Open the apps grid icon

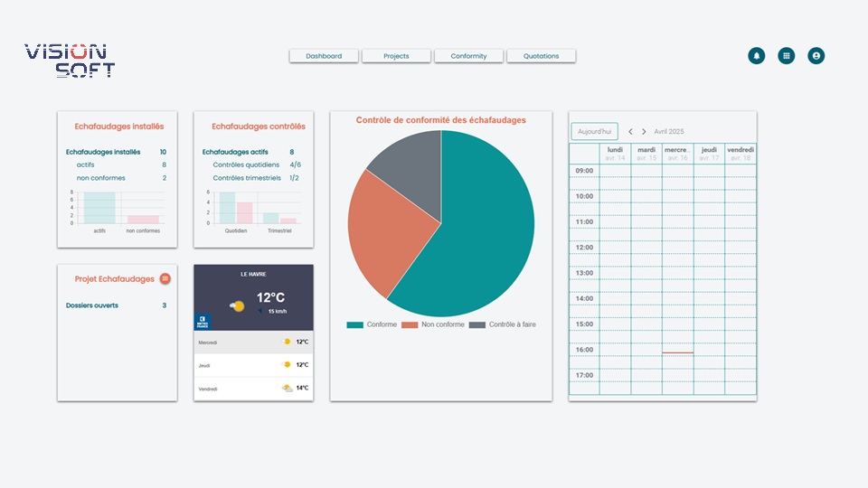[787, 56]
